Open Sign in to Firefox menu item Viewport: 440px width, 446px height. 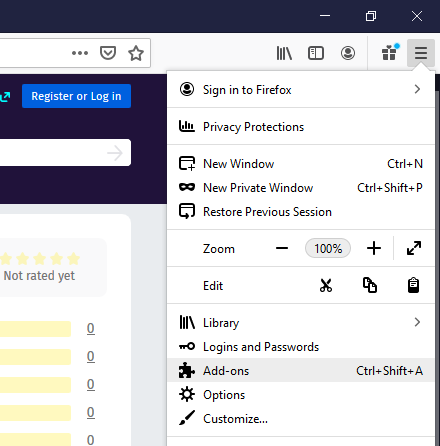click(x=301, y=90)
